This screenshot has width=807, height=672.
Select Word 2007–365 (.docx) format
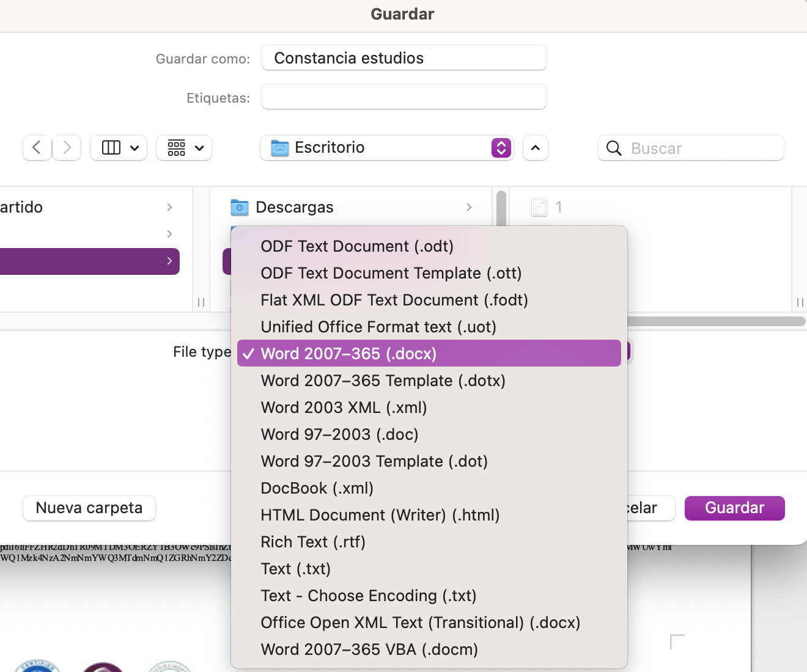pos(429,353)
